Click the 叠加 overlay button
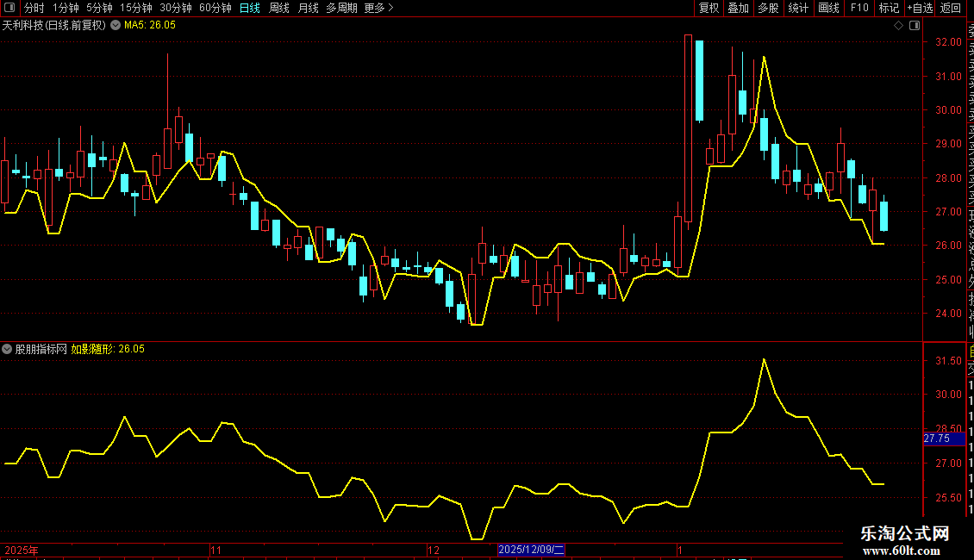Image resolution: width=974 pixels, height=560 pixels. point(739,8)
